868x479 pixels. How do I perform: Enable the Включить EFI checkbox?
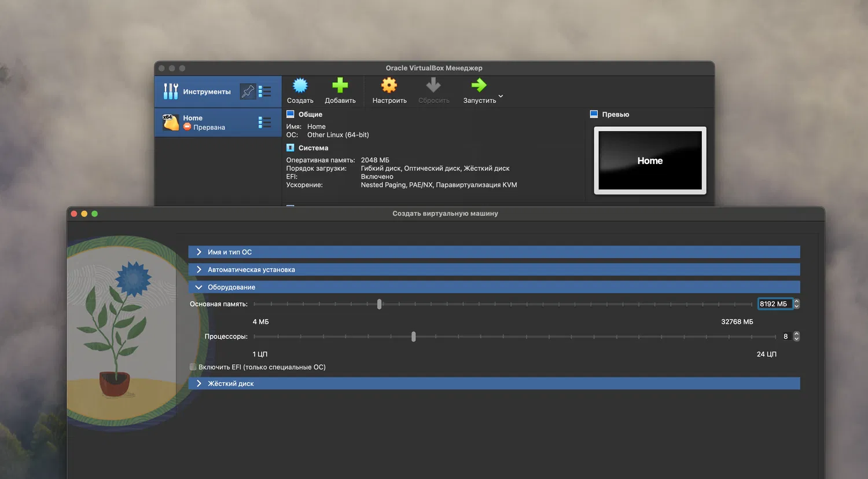[x=193, y=367]
